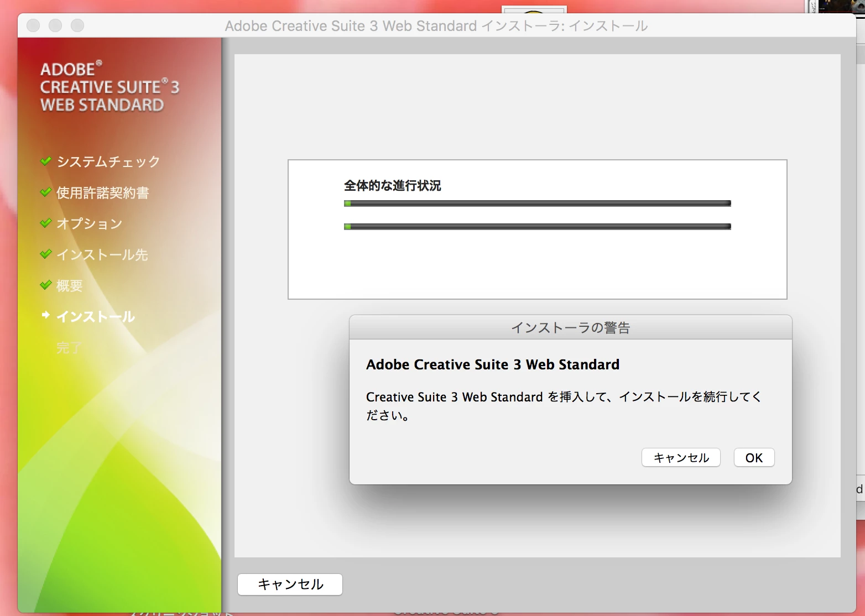Click the 全体的な進行状況 label
The height and width of the screenshot is (616, 865).
393,186
